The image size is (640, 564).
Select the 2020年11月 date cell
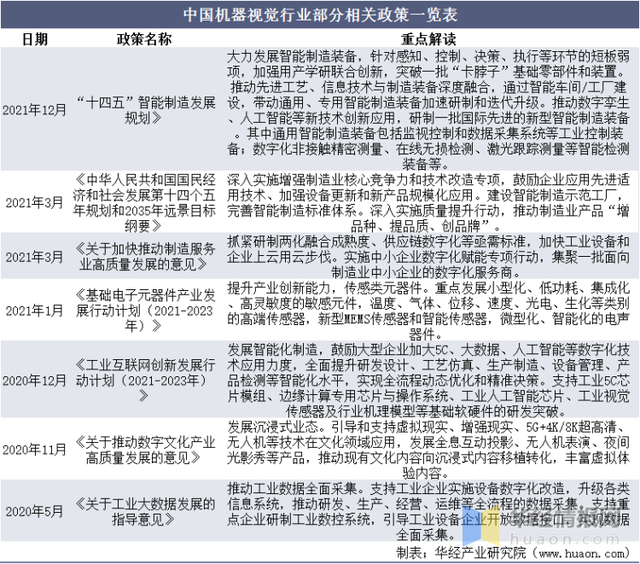pyautogui.click(x=34, y=450)
